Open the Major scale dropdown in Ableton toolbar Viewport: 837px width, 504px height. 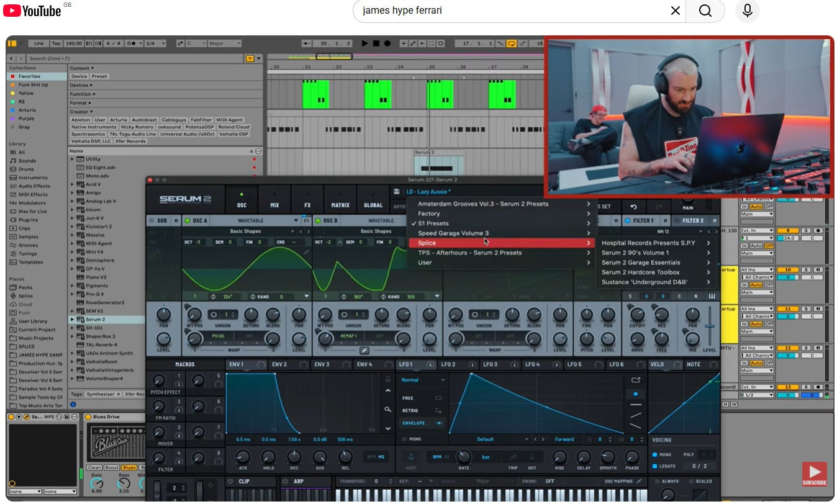225,43
